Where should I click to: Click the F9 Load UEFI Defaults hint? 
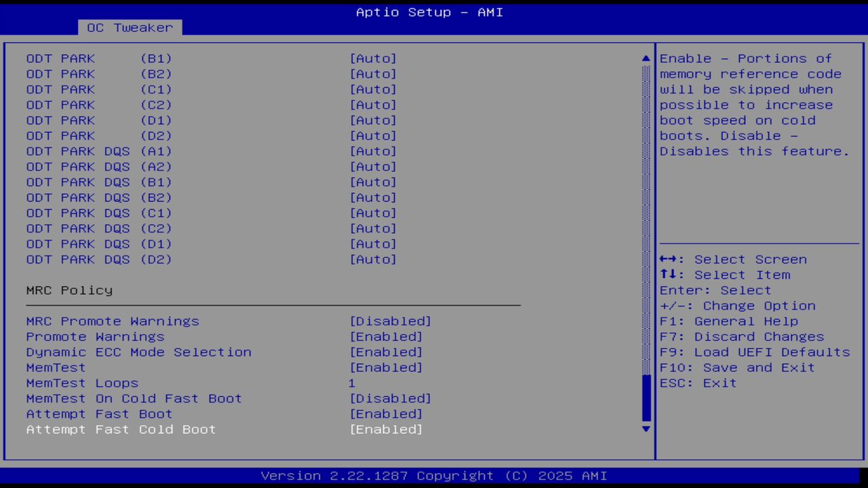(x=754, y=352)
